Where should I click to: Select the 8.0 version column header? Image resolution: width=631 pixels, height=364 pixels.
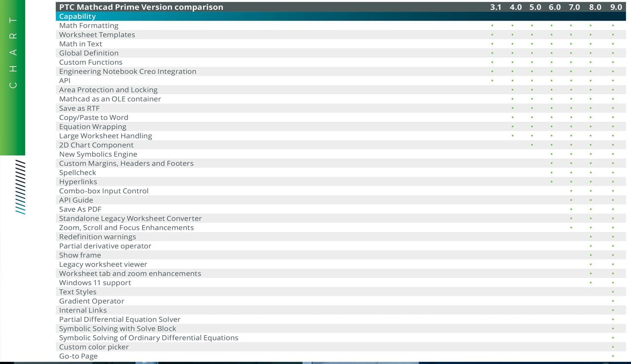point(595,7)
